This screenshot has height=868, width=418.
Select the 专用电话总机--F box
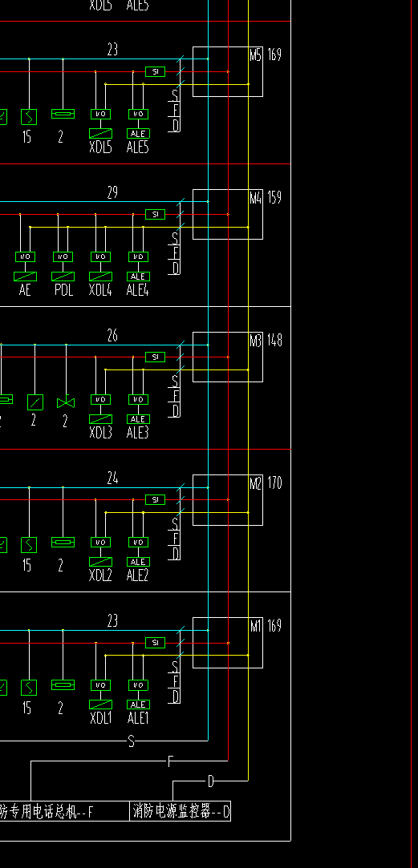[x=65, y=812]
